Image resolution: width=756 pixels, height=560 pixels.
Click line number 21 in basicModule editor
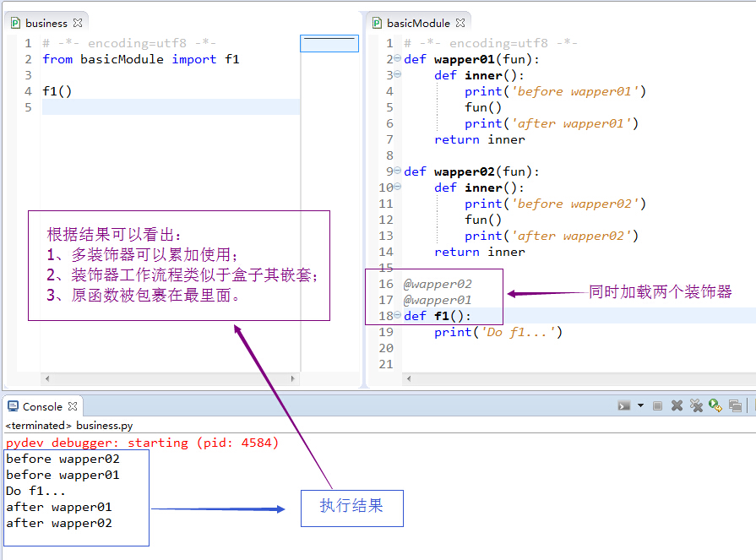386,364
